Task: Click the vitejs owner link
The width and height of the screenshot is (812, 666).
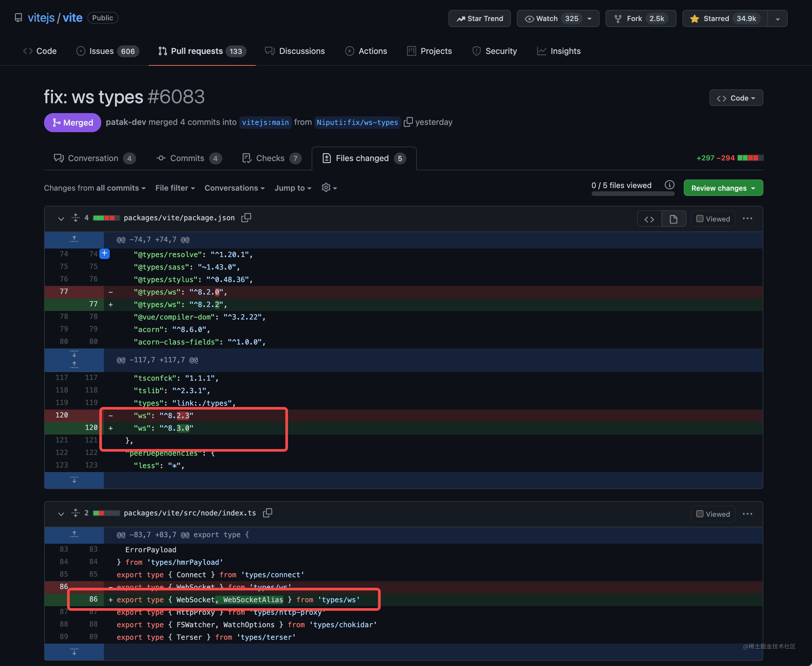Action: tap(41, 18)
